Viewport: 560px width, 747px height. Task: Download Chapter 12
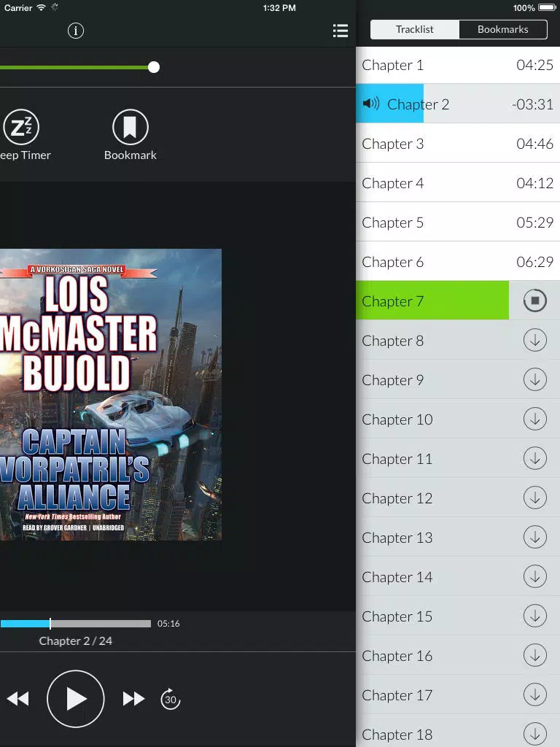[534, 498]
